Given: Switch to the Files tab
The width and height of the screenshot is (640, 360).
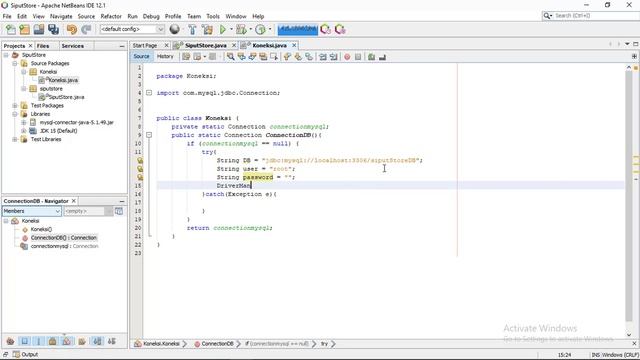Looking at the screenshot, I should pyautogui.click(x=43, y=46).
